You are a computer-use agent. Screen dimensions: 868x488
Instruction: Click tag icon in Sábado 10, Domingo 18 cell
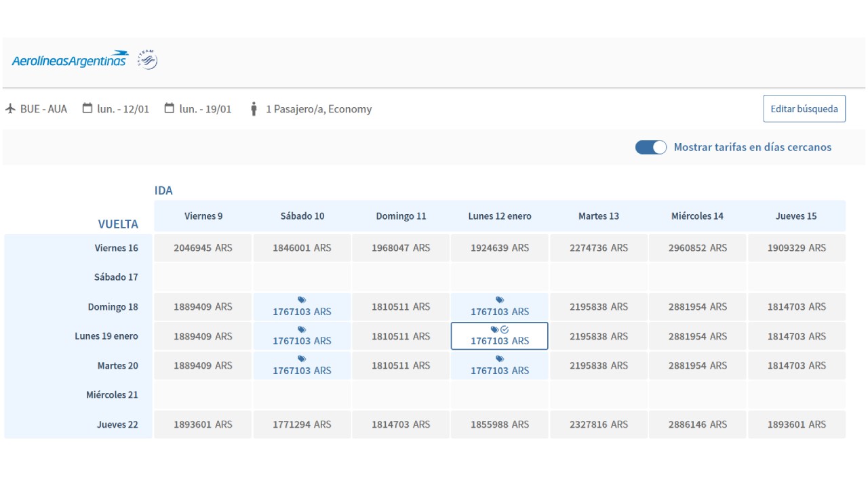(302, 300)
